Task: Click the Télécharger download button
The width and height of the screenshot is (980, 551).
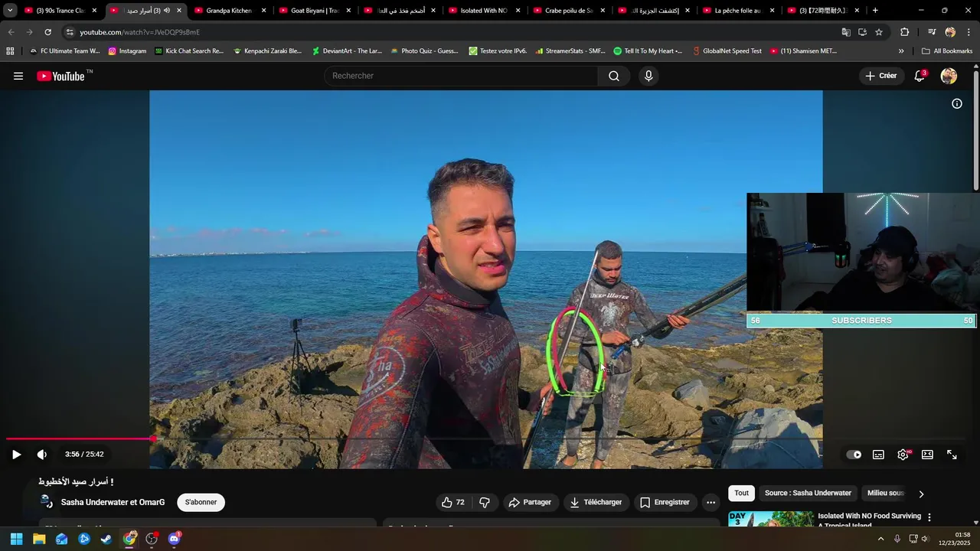Action: point(596,502)
